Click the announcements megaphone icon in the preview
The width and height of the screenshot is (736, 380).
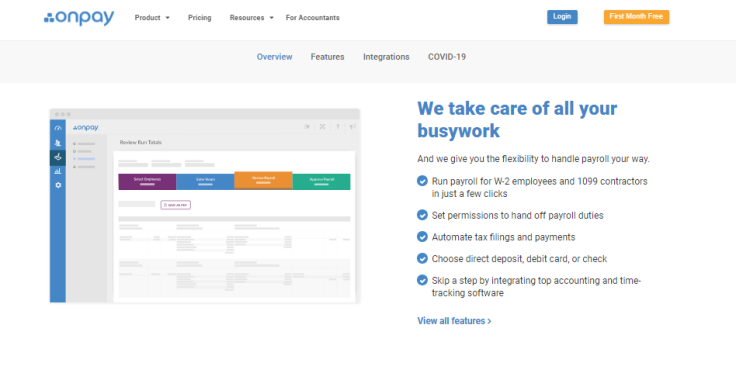pyautogui.click(x=352, y=126)
